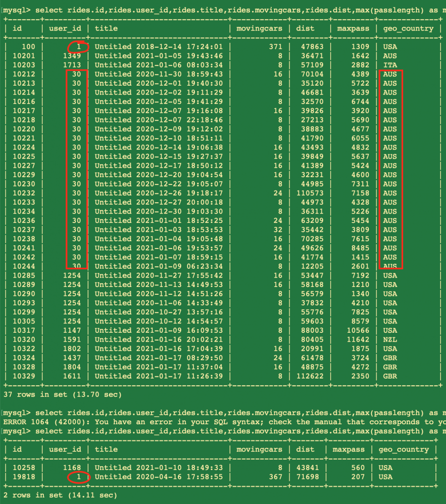Click title 'Untitled 2020-12-30 19:03:30'
446x504 pixels.
click(159, 212)
